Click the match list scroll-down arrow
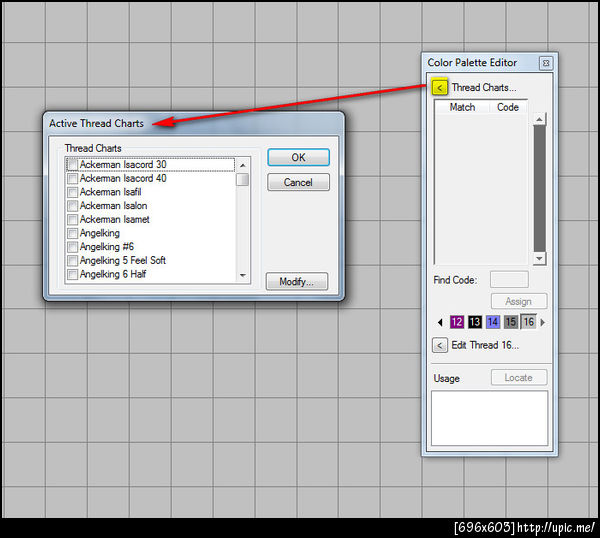Viewport: 600px width, 538px height. click(x=540, y=259)
